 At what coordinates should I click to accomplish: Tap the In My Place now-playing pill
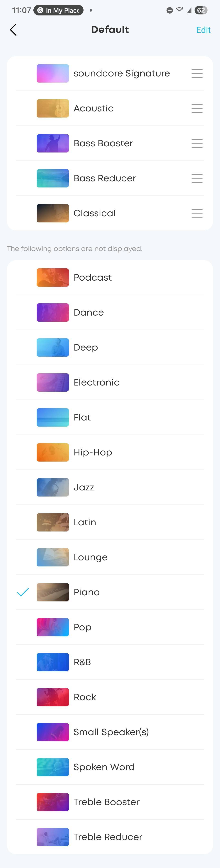pos(58,10)
